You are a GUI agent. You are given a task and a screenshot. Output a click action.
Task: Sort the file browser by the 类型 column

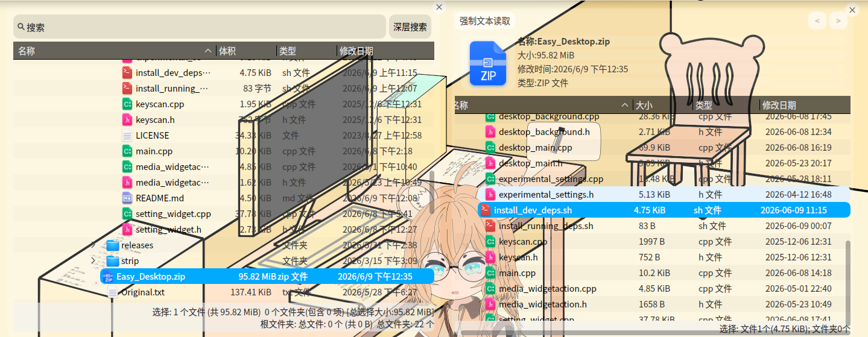(306, 51)
